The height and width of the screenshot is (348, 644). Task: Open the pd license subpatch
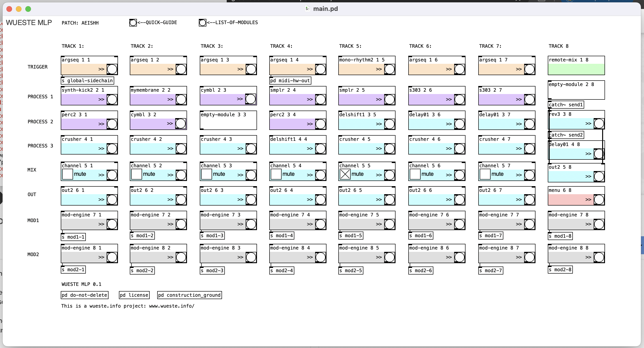coord(134,295)
